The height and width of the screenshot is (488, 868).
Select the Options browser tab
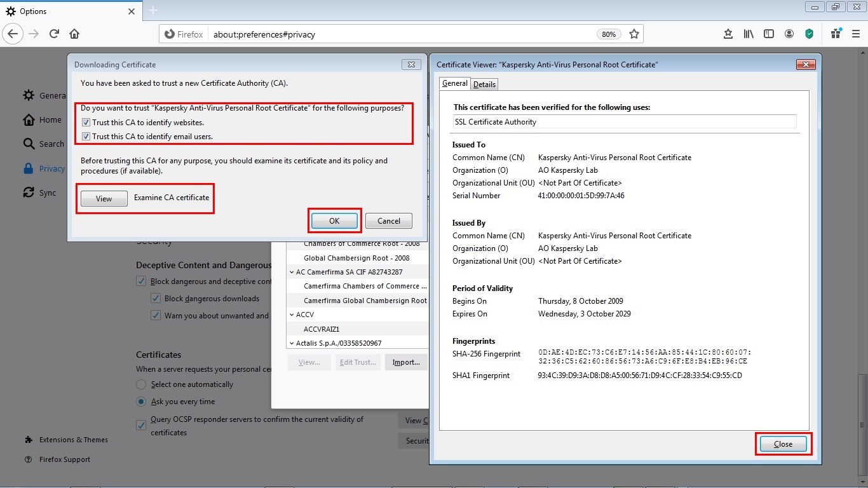point(71,11)
